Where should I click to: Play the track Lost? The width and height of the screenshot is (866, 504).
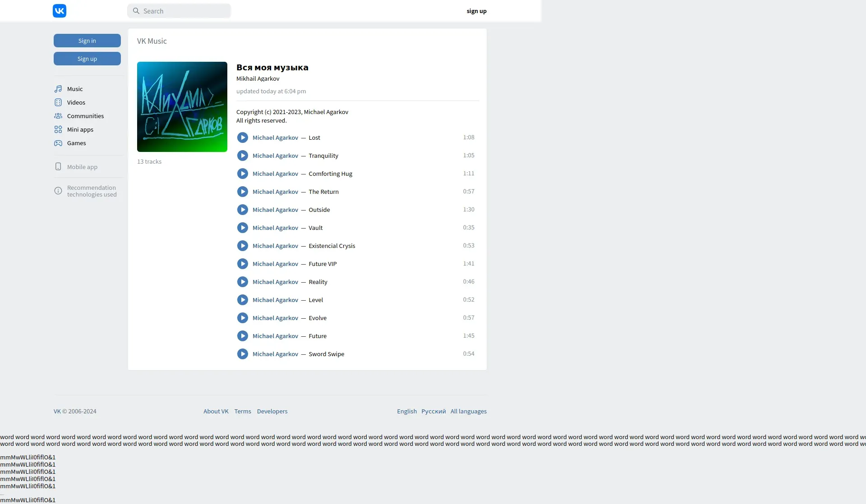(243, 137)
